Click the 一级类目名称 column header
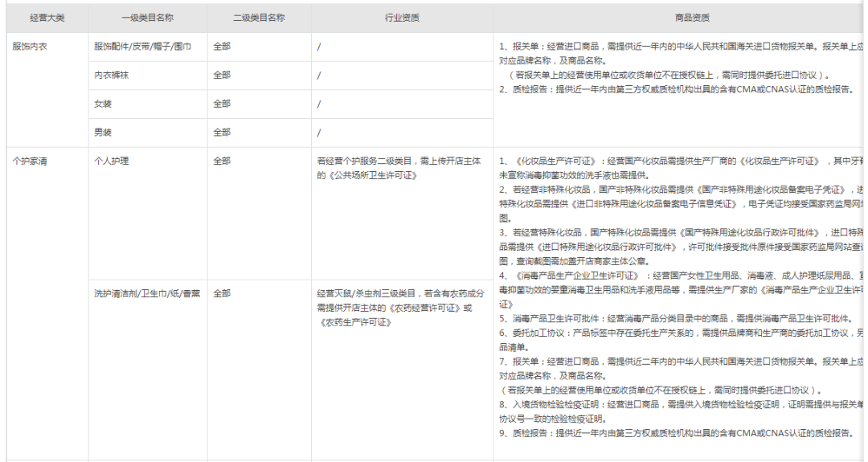Image resolution: width=868 pixels, height=462 pixels. [x=148, y=18]
